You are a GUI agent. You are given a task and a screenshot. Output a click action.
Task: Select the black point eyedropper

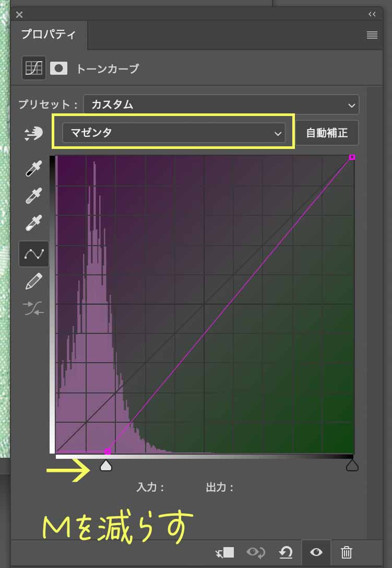click(34, 169)
